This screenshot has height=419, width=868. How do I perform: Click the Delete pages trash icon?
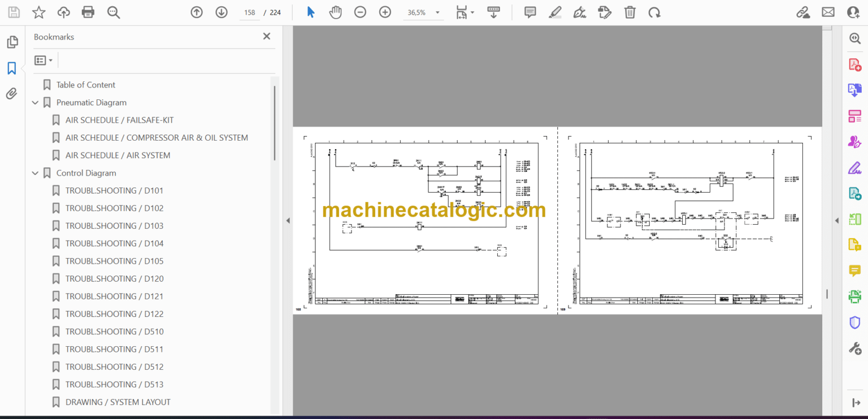pos(630,12)
